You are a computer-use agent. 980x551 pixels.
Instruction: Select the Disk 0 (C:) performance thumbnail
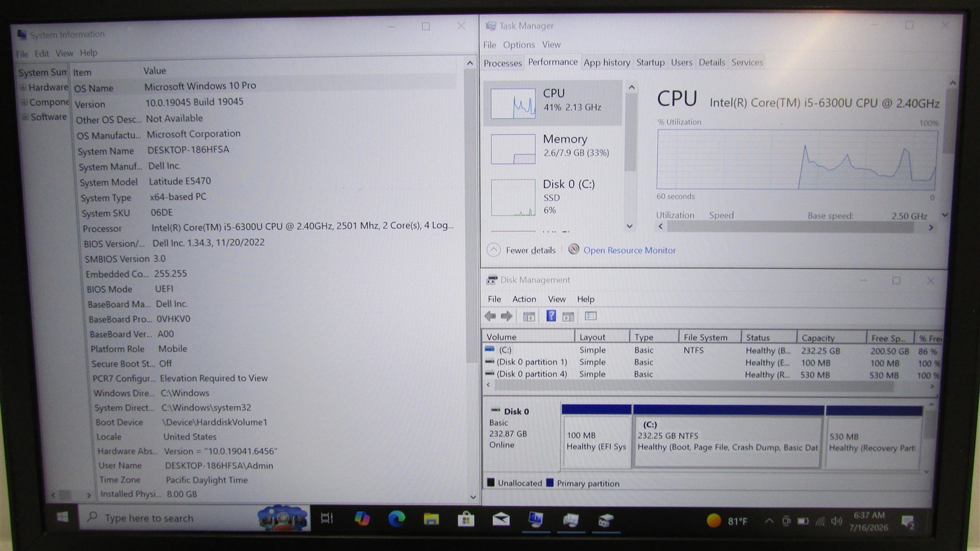tap(513, 197)
